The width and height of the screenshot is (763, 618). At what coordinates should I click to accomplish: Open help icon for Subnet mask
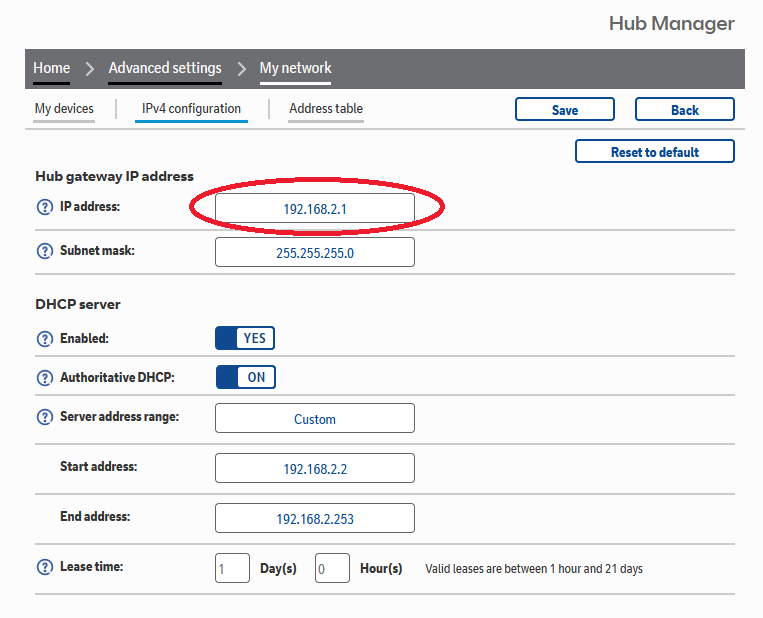coord(45,251)
